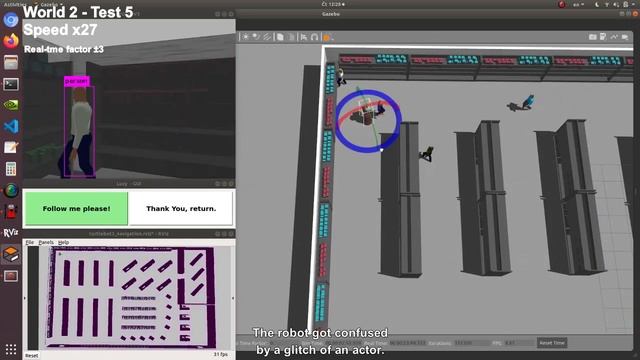Image resolution: width=640 pixels, height=360 pixels.
Task: Open the Gazebo data logger icon
Action: click(x=603, y=37)
